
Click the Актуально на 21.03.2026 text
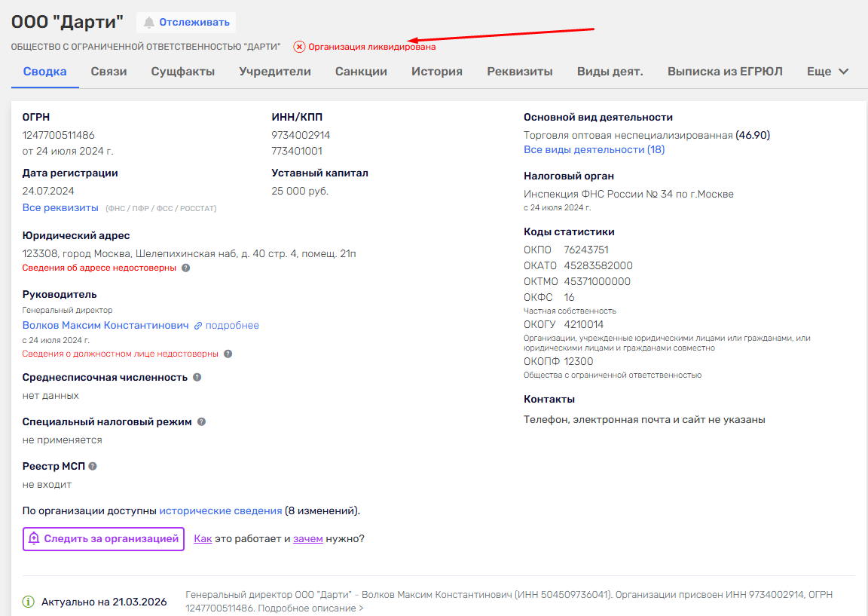[x=104, y=602]
